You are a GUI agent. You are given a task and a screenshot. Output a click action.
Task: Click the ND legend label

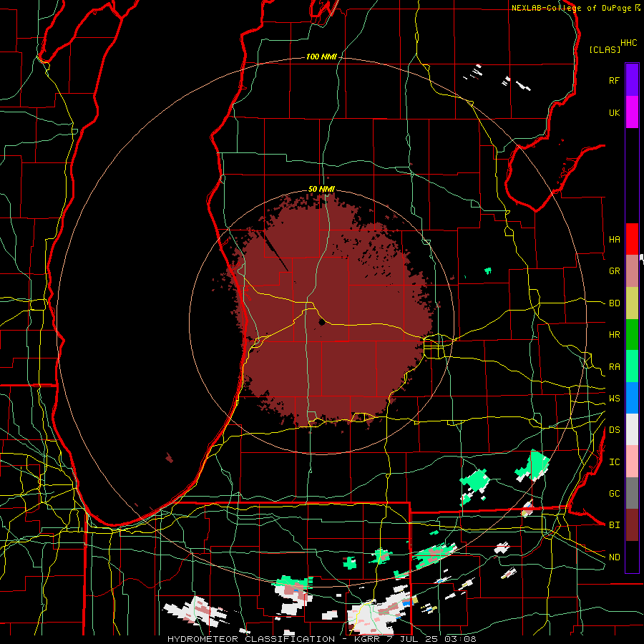tap(614, 557)
